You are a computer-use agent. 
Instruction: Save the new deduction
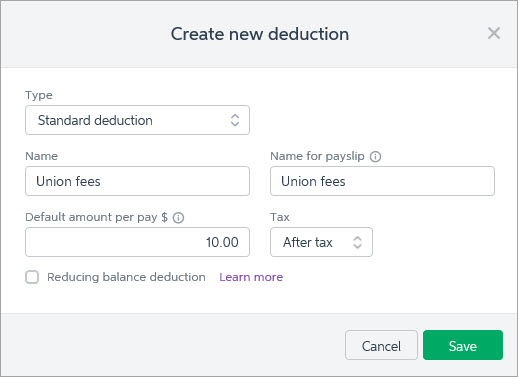click(x=463, y=345)
